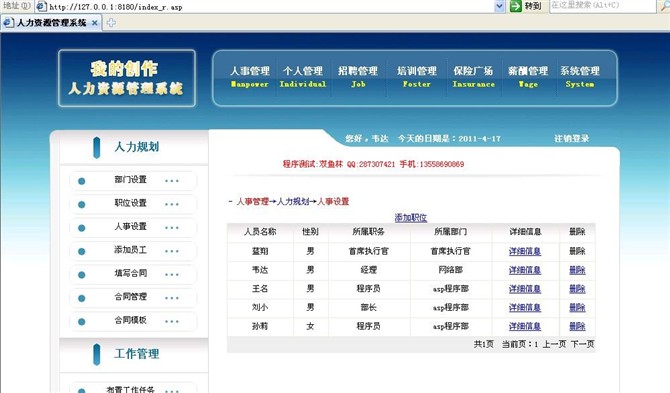670x393 pixels.
Task: Click the three dots beside 人事设置
Action: [x=172, y=228]
